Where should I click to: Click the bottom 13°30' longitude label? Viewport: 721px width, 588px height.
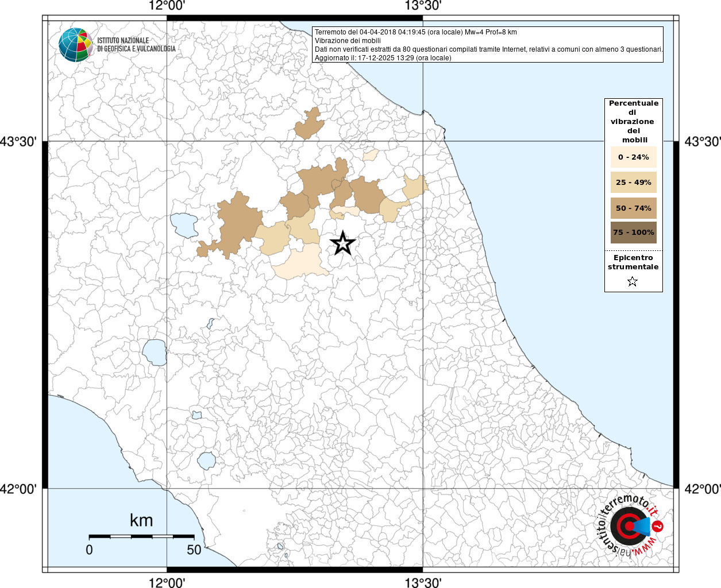click(x=423, y=582)
